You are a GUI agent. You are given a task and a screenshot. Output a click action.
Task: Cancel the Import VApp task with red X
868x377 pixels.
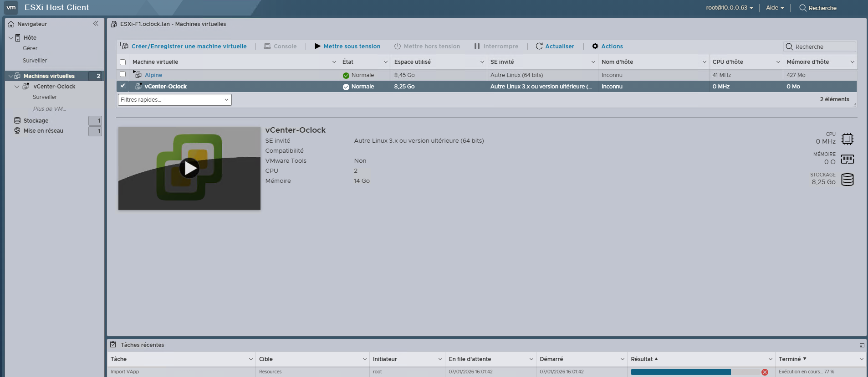(765, 372)
